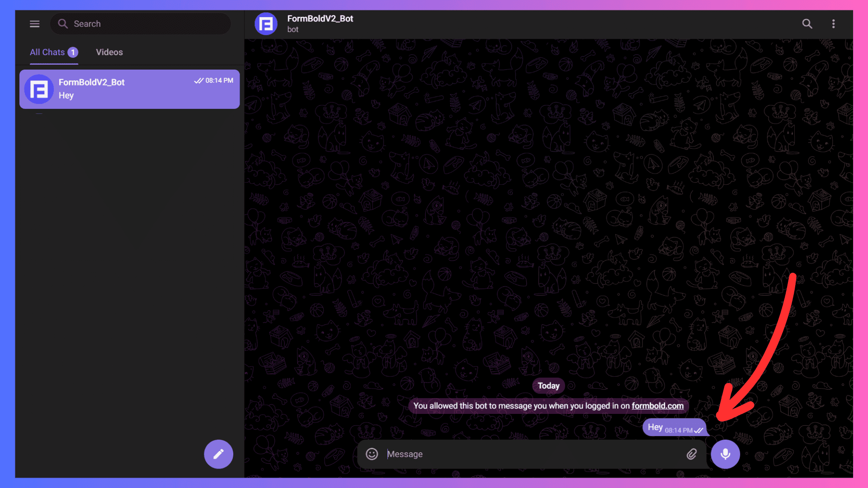Screen dimensions: 868x488
Task: Click the FormBoldV2_Bot avatar in the chat list
Action: point(39,89)
